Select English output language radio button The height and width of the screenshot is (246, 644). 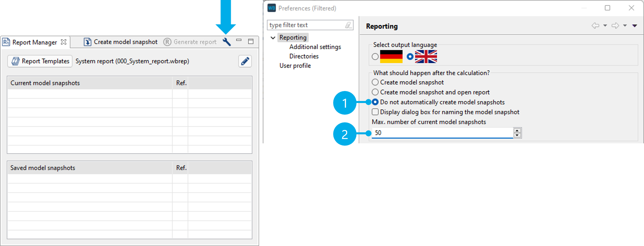click(410, 57)
